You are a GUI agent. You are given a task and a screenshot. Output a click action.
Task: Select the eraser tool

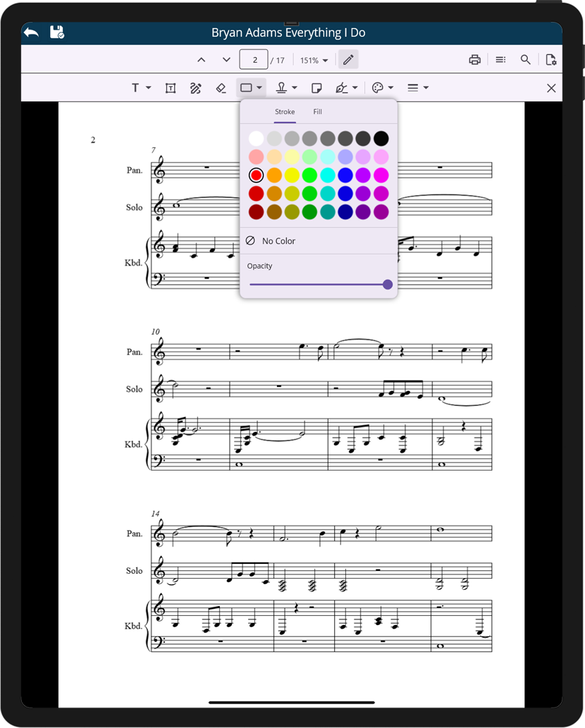point(221,88)
